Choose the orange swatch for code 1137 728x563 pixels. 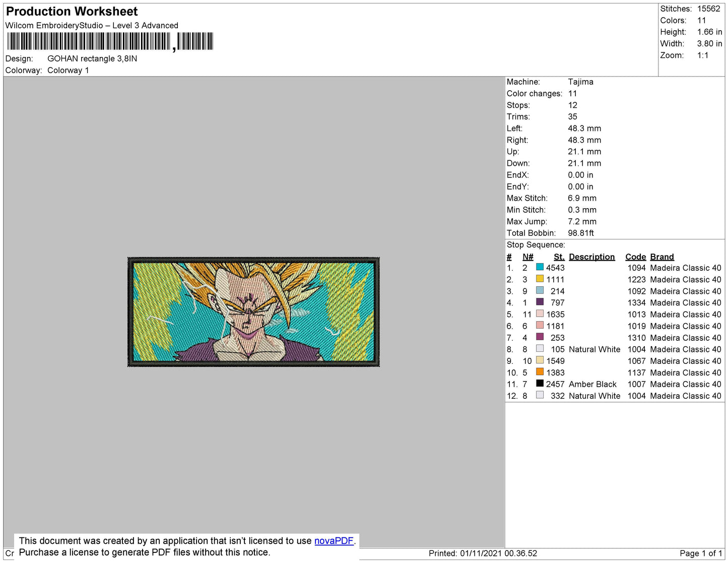tap(540, 372)
